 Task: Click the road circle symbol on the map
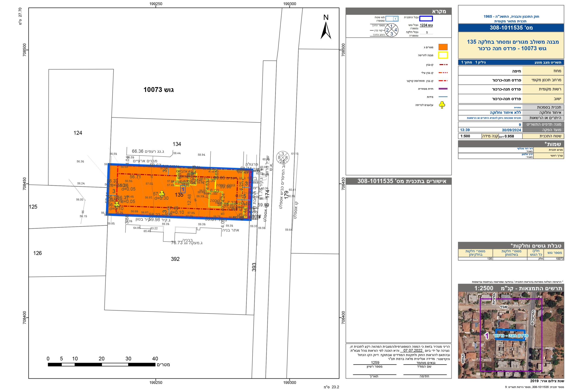click(x=283, y=158)
